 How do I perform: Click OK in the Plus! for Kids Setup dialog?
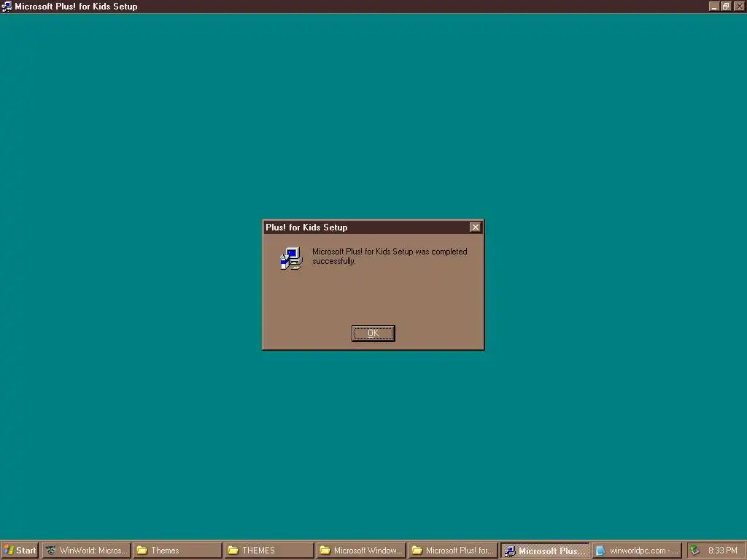373,333
